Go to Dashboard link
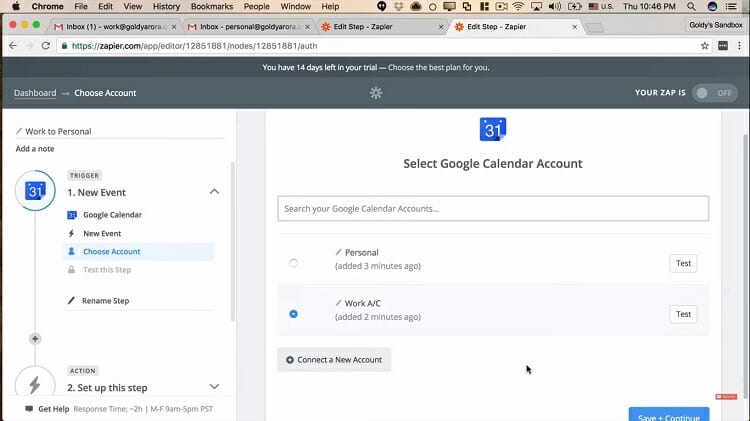Viewport: 750px width, 421px height. point(35,93)
